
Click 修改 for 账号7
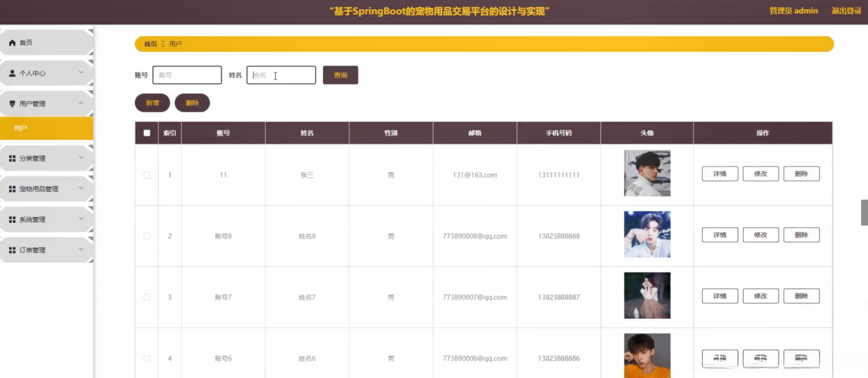[760, 296]
